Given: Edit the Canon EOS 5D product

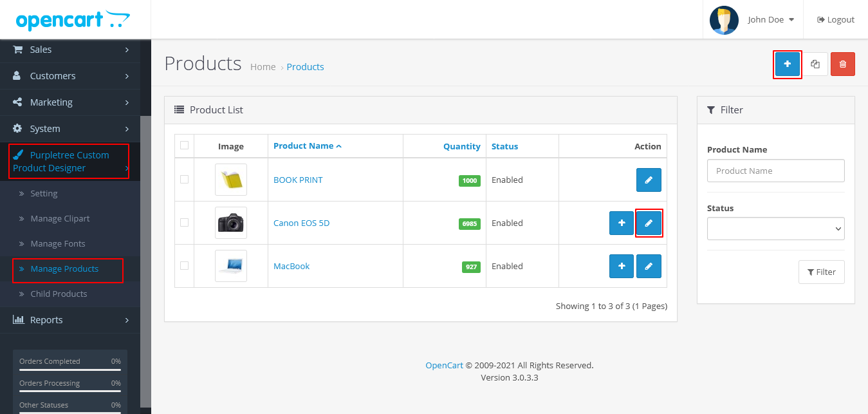Looking at the screenshot, I should tap(649, 223).
